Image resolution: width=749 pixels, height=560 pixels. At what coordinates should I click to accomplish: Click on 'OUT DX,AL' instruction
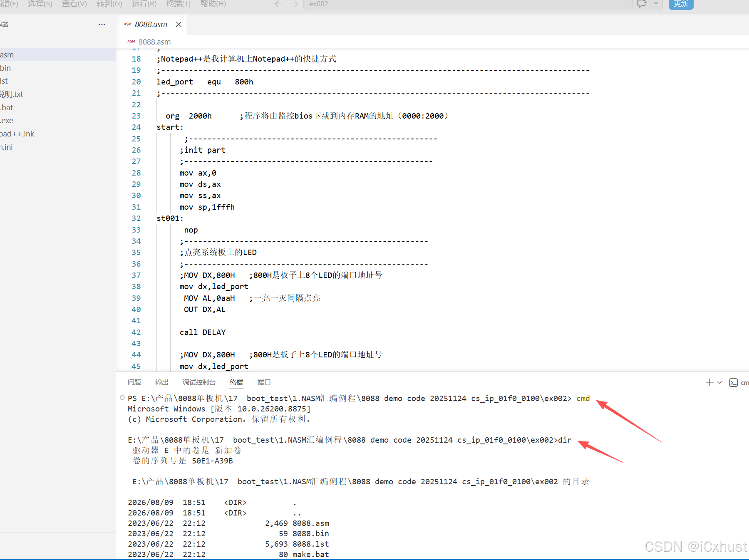click(x=204, y=310)
